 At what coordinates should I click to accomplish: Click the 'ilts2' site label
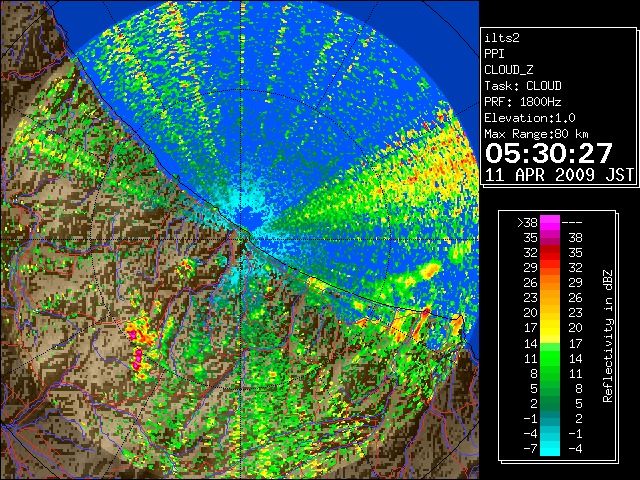502,38
